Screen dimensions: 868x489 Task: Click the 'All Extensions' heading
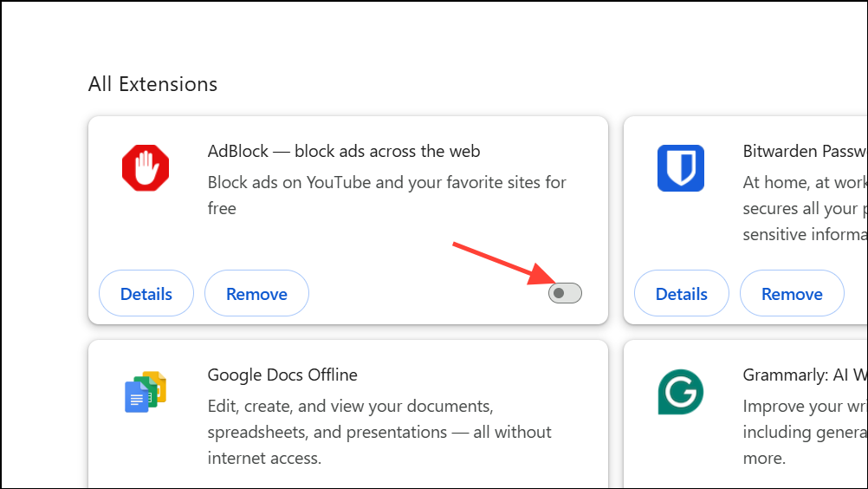pyautogui.click(x=152, y=84)
